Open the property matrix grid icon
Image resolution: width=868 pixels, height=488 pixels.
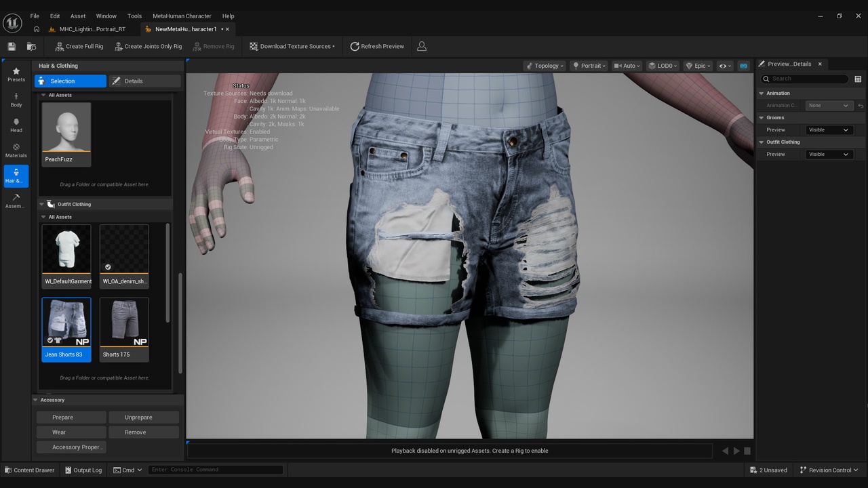(x=858, y=79)
